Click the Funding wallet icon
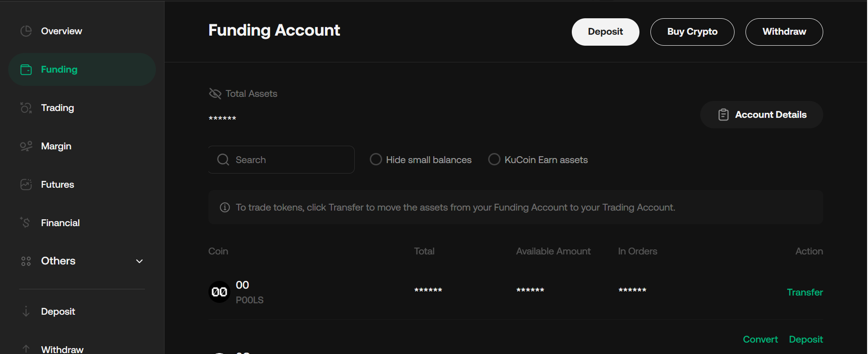 pos(26,69)
